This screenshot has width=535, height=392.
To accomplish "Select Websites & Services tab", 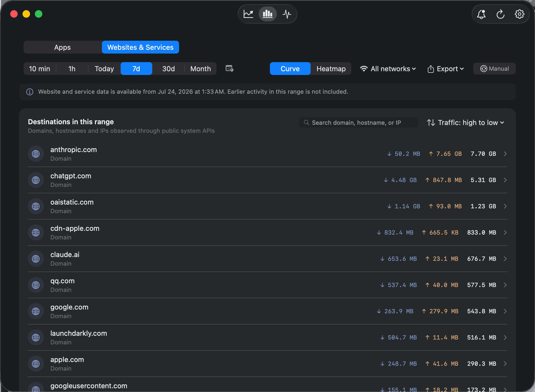I will click(140, 47).
